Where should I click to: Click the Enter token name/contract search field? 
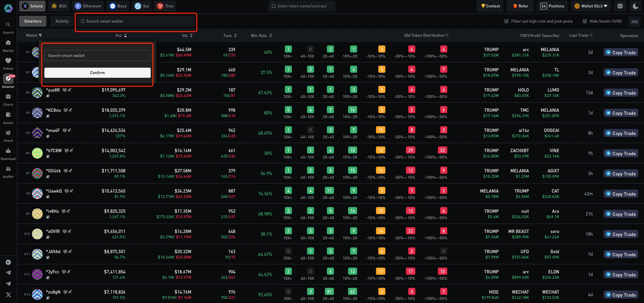[302, 6]
